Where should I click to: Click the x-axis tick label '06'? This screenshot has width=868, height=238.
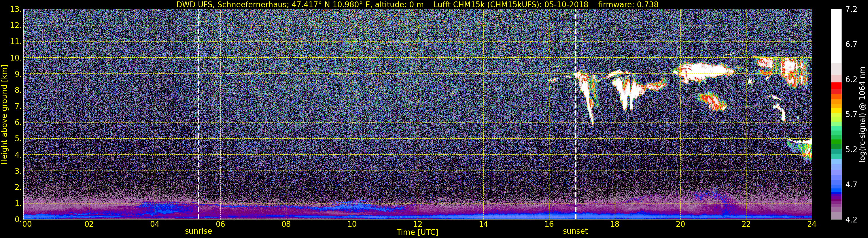pos(220,224)
